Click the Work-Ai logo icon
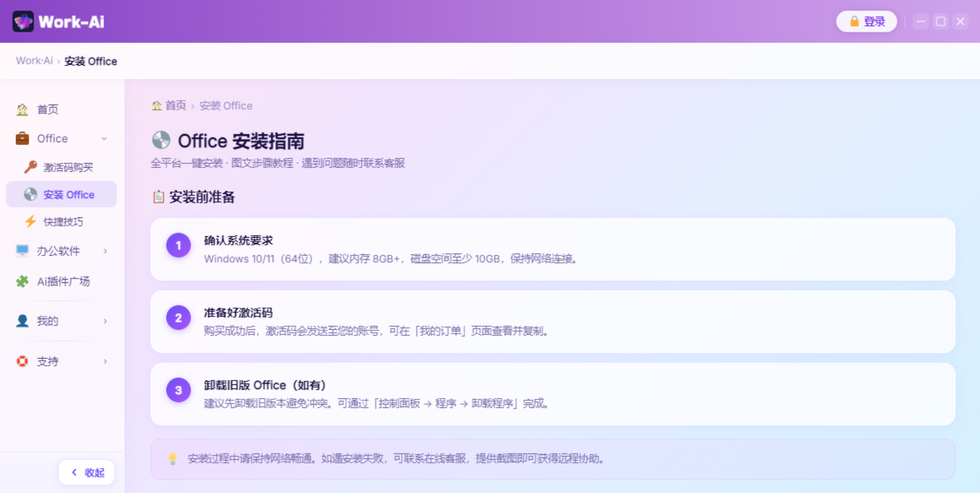Image resolution: width=980 pixels, height=493 pixels. pyautogui.click(x=23, y=22)
